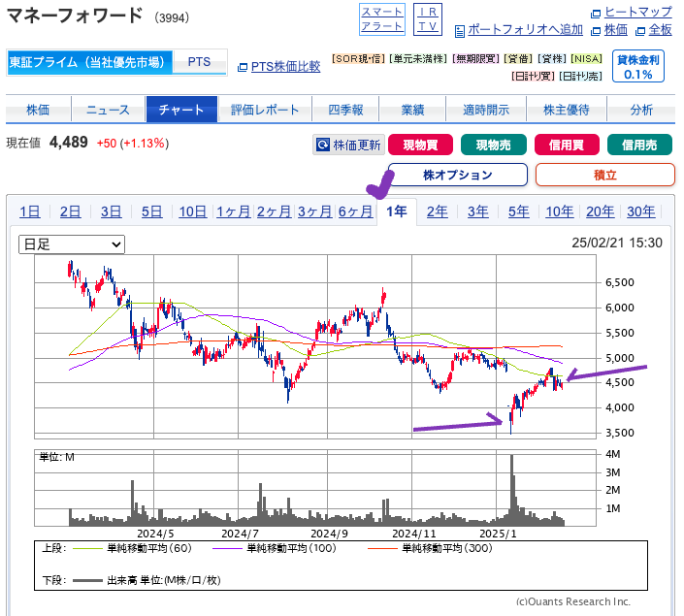Screen dimensions: 684x616
Task: Click the 信用買 button
Action: tap(567, 145)
